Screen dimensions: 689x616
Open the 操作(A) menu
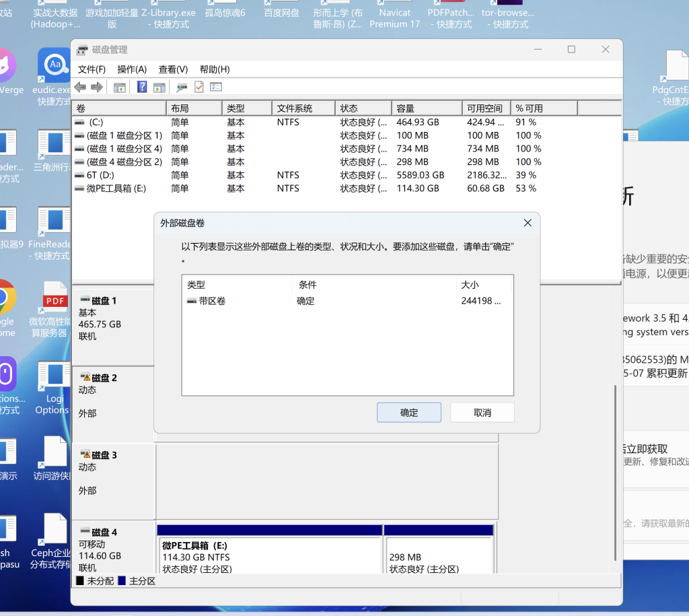pos(132,69)
